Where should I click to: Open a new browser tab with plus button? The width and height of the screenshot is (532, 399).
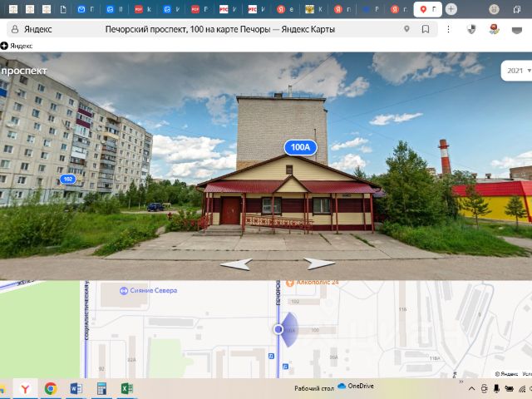(451, 9)
